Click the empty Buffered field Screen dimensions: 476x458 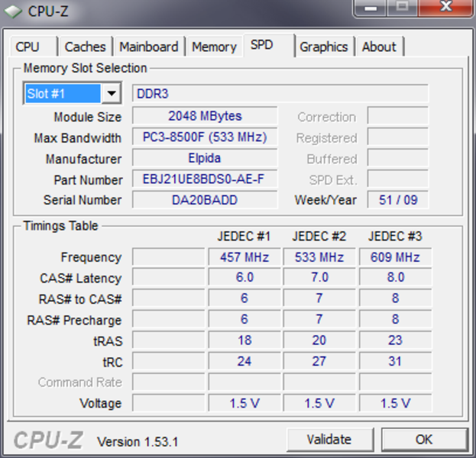pyautogui.click(x=397, y=158)
